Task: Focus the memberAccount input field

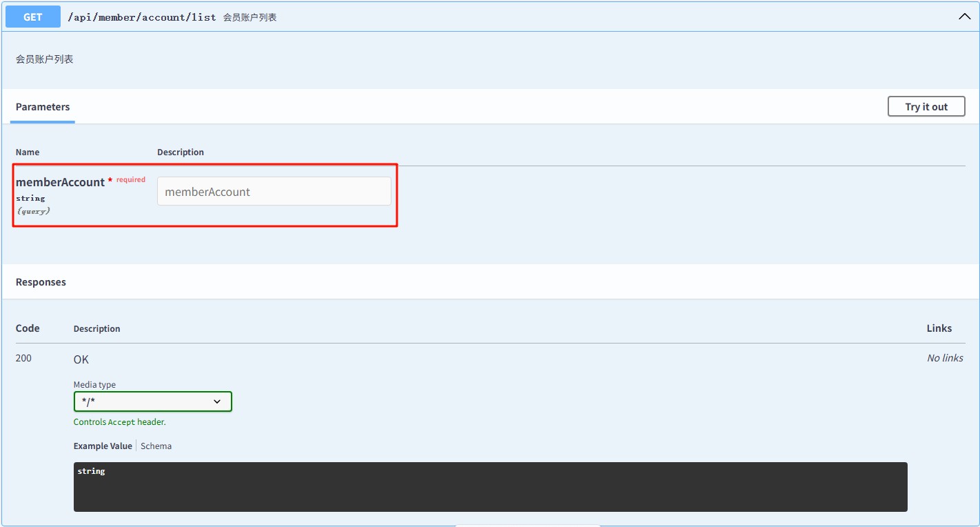Action: click(x=274, y=192)
